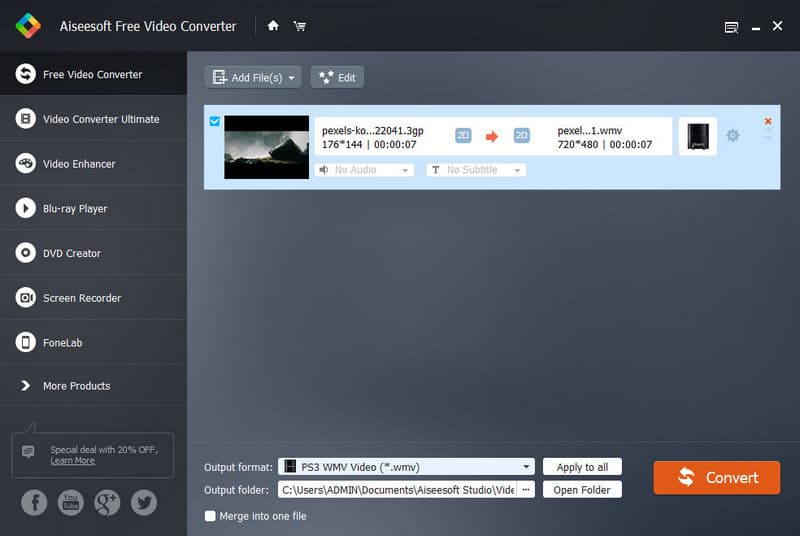800x536 pixels.
Task: Click the Google Plus icon
Action: coord(107,502)
